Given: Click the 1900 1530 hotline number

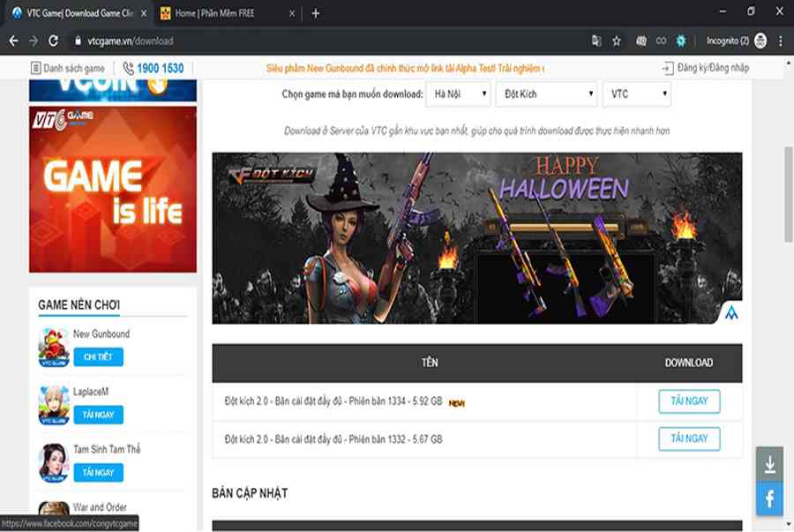Looking at the screenshot, I should [x=154, y=68].
